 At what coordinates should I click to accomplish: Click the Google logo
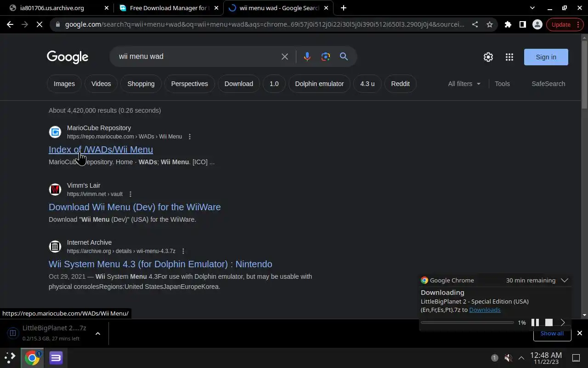[68, 57]
